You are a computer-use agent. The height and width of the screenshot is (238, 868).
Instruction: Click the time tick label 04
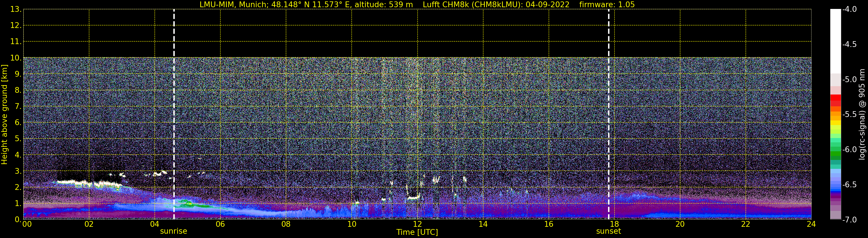tap(155, 224)
